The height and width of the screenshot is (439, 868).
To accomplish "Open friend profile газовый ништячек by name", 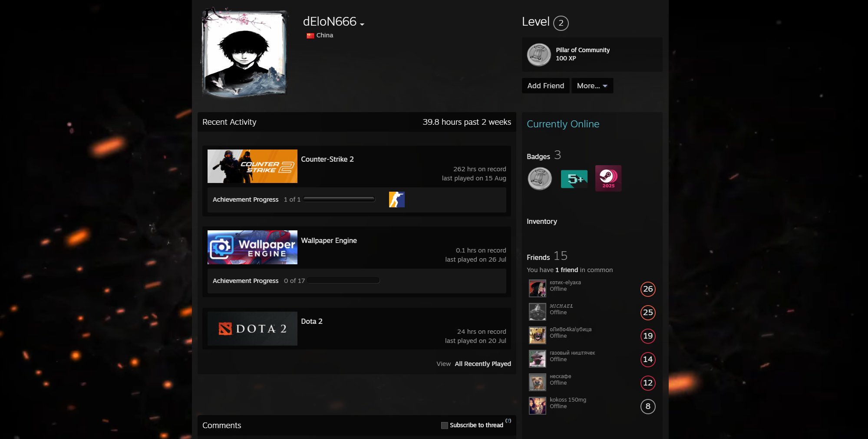I will [572, 353].
